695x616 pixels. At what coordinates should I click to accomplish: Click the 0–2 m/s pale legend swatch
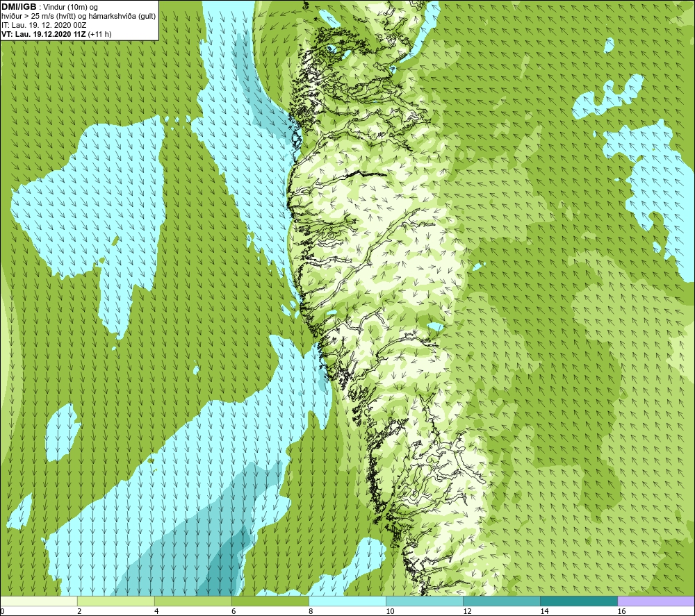tap(39, 601)
